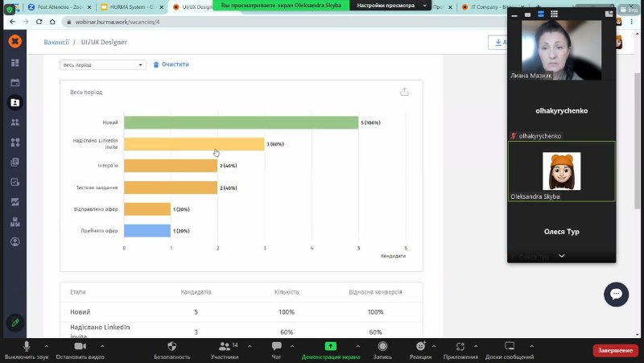Open the analytics chart icon in sidebar
644x363 pixels.
(x=15, y=201)
